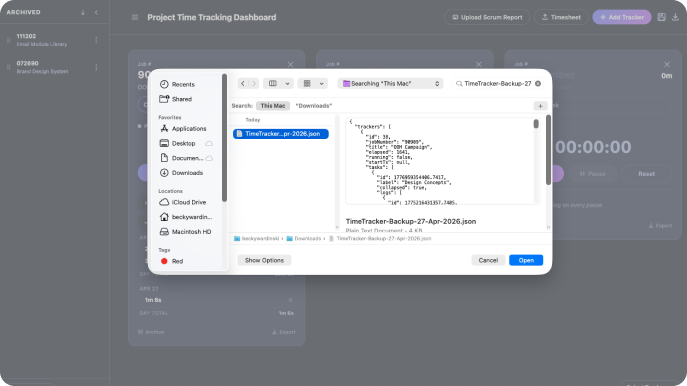Switch to the column view icon
The width and height of the screenshot is (687, 386).
pos(273,83)
